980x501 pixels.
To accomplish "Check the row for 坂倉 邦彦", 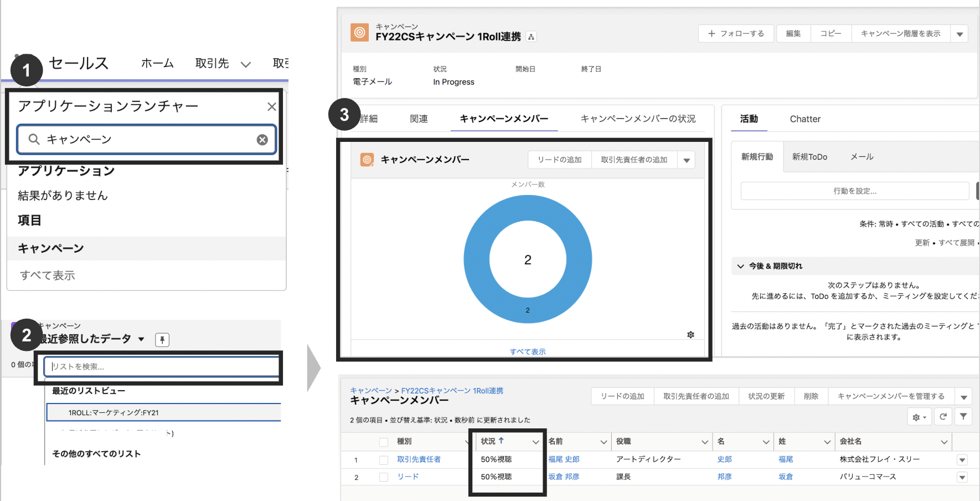I will [x=384, y=477].
